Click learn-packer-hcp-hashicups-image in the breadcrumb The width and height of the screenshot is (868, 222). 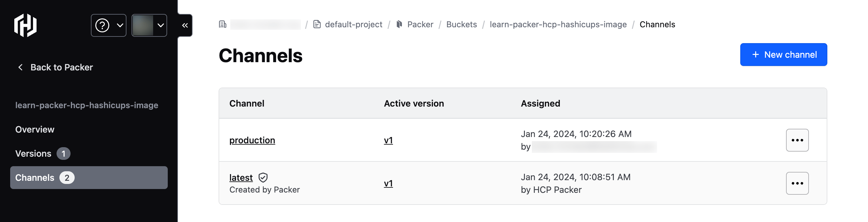click(x=558, y=24)
